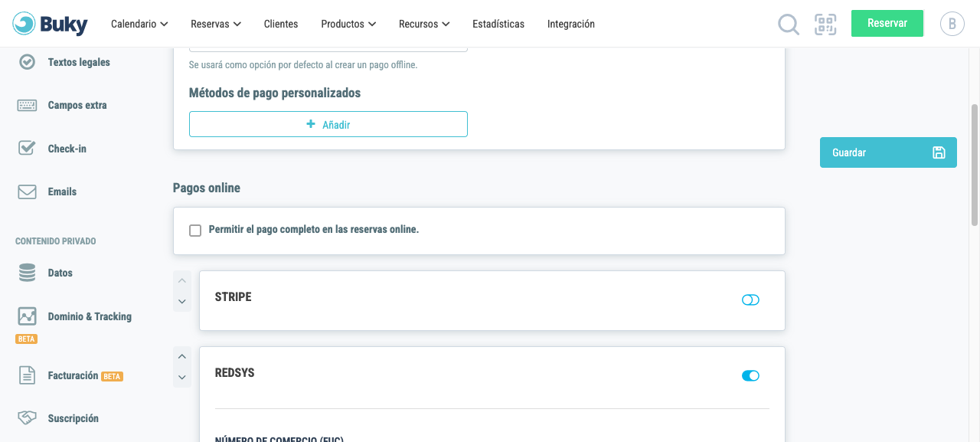Screen dimensions: 980x442
Task: Open the Productos dropdown menu
Action: (x=348, y=24)
